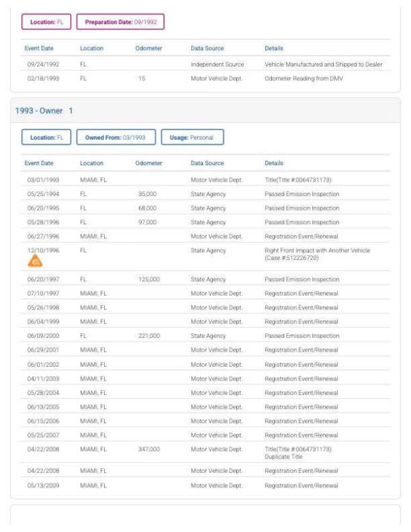Click the Title #0064731173 entry dated 03/01/1993

click(298, 180)
